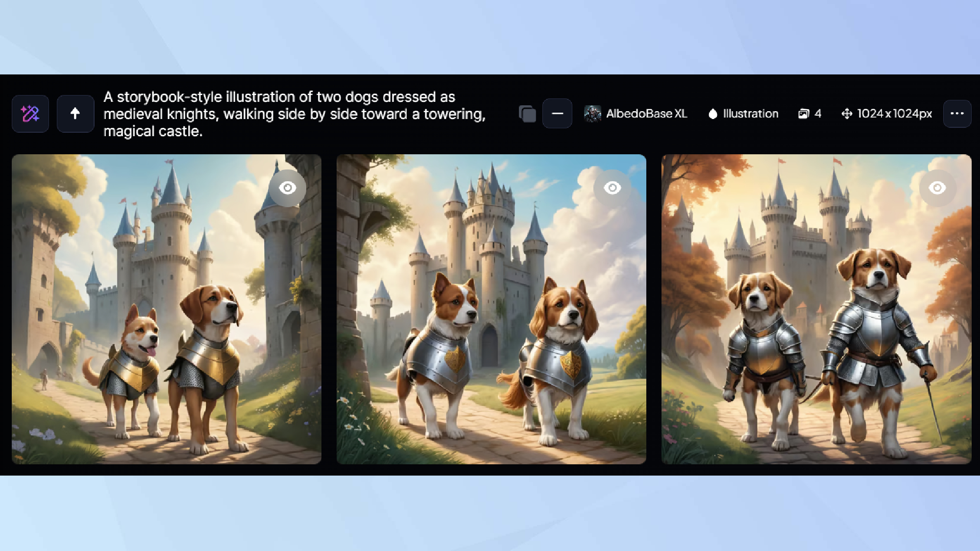Screen dimensions: 980x551
Task: Click the copy prompt icon
Action: (x=527, y=114)
